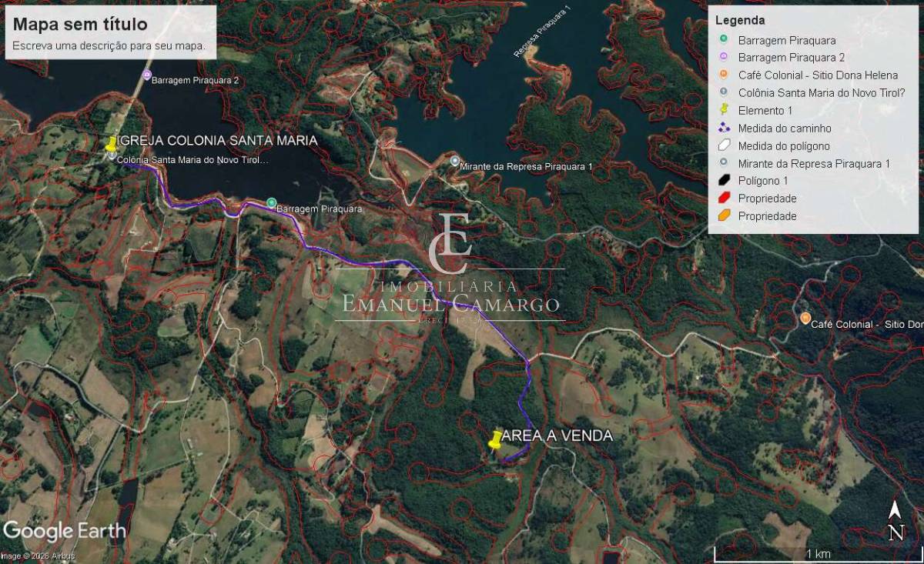
Task: Click the purple Barragem Piraquara 2 map marker
Action: (x=147, y=75)
